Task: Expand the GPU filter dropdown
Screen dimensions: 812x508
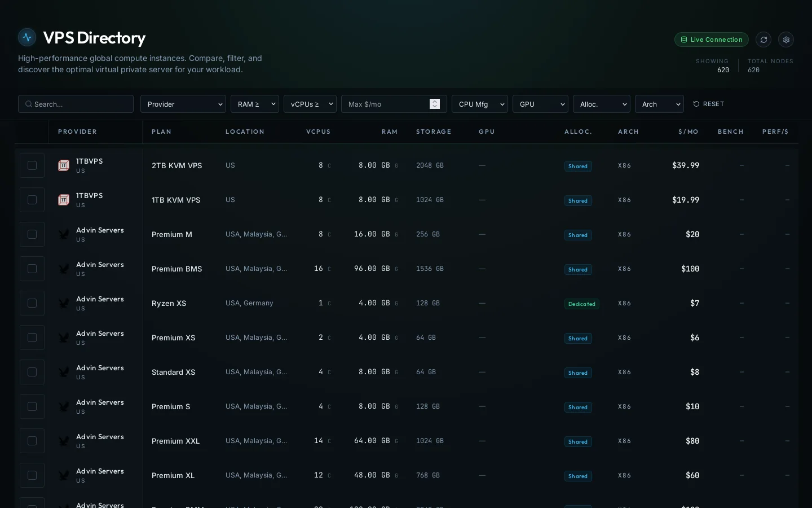Action: click(540, 104)
